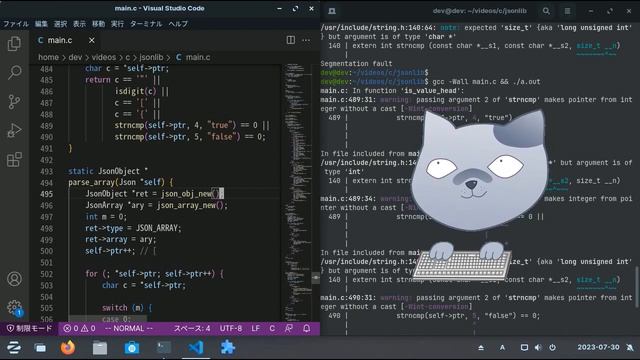The image size is (640, 360).
Task: Select the main.c editor tab
Action: 67,40
